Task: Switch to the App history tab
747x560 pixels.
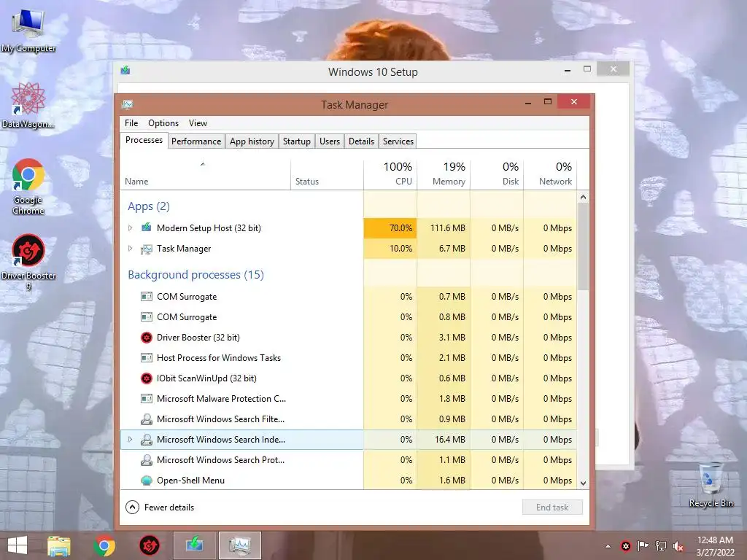Action: 252,141
